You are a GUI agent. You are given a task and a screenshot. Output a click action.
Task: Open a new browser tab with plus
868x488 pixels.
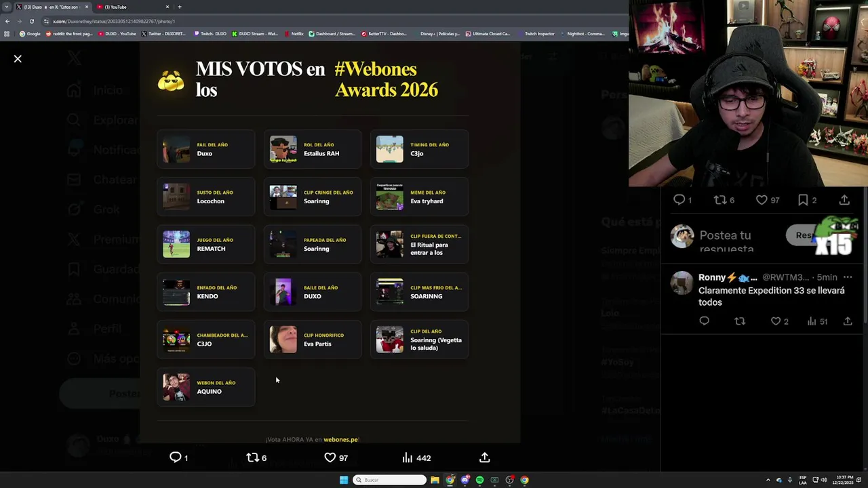pos(179,7)
